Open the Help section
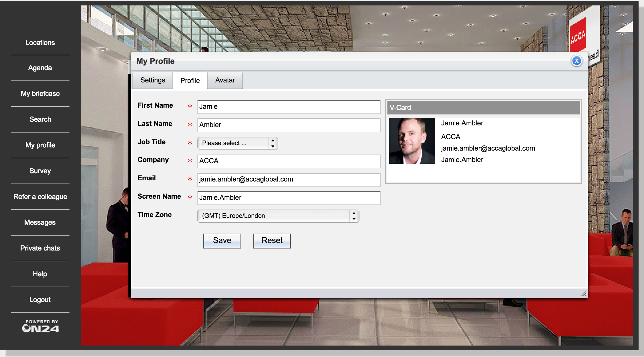The height and width of the screenshot is (357, 644). point(40,274)
